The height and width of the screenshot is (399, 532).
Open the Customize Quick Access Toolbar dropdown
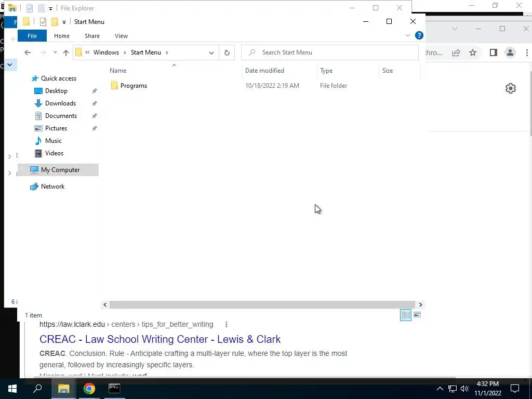tap(64, 22)
